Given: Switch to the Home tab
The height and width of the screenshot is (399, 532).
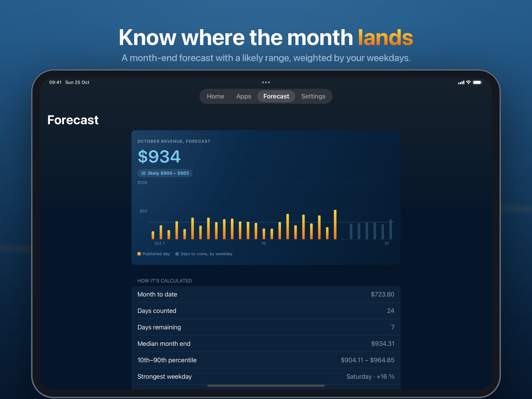Looking at the screenshot, I should (x=215, y=96).
